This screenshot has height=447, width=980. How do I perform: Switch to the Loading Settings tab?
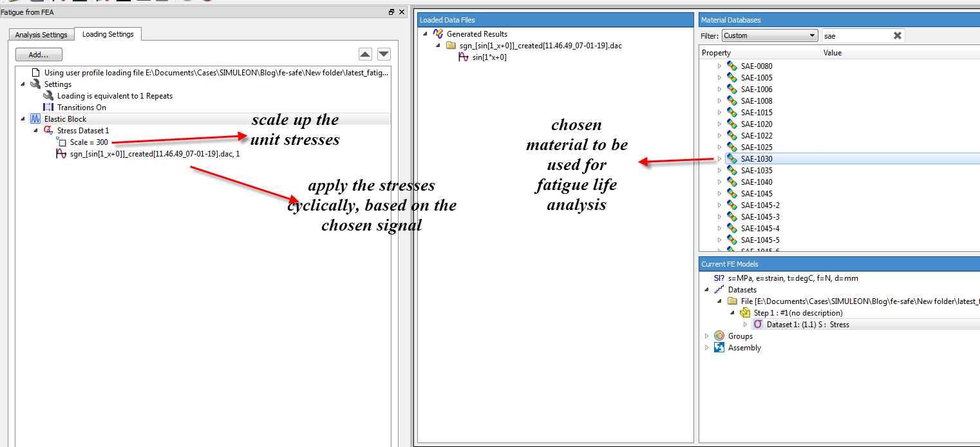[x=108, y=35]
